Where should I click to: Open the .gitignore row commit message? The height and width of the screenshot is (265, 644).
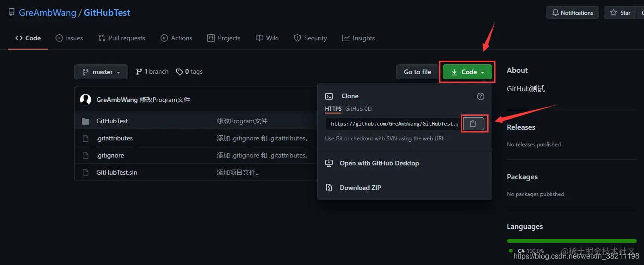263,155
